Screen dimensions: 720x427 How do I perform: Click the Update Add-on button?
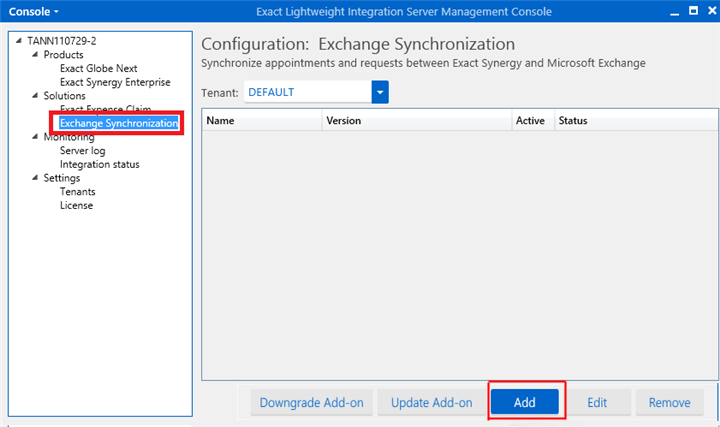(432, 403)
